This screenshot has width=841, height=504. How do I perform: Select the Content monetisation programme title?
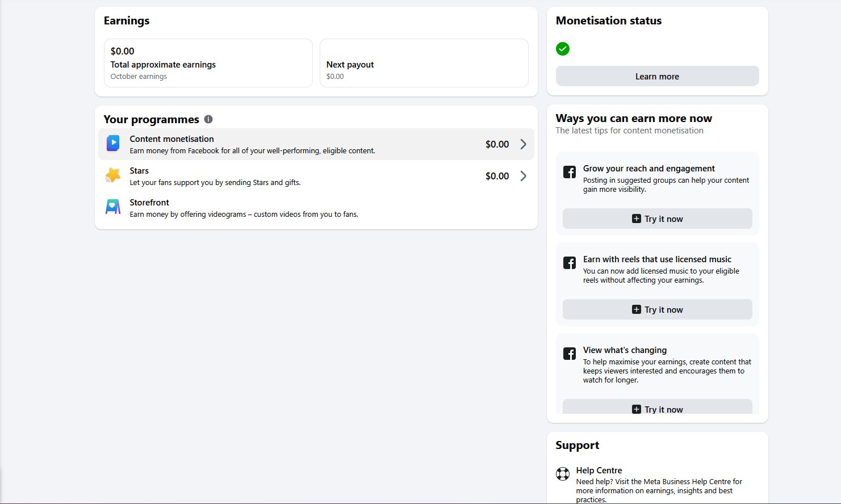[171, 139]
